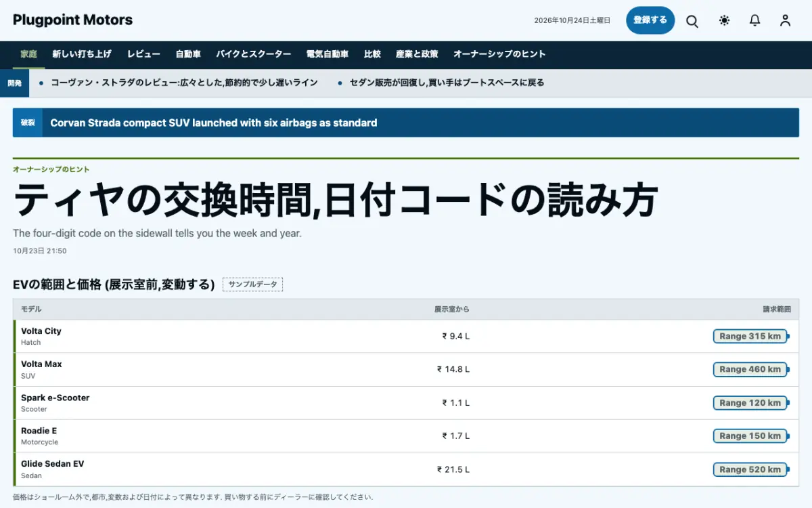
Task: Click the ₹ 9.4 L price
Action: pyautogui.click(x=456, y=336)
